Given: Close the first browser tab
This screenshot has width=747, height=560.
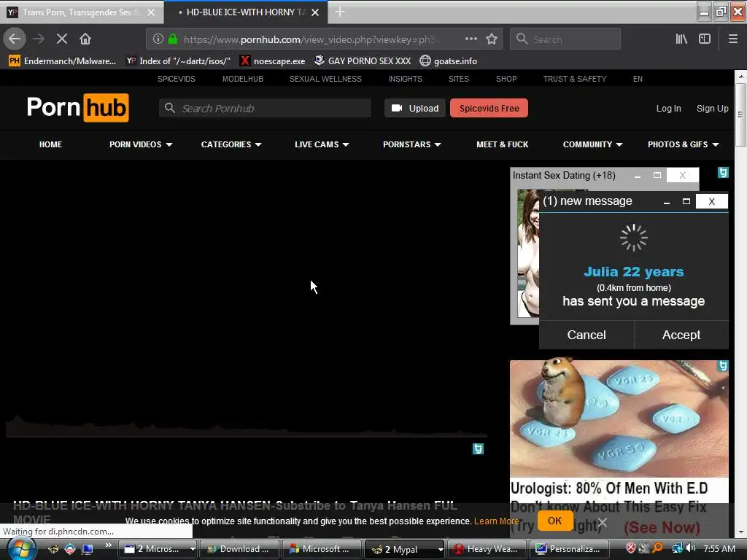Looking at the screenshot, I should pyautogui.click(x=150, y=12).
